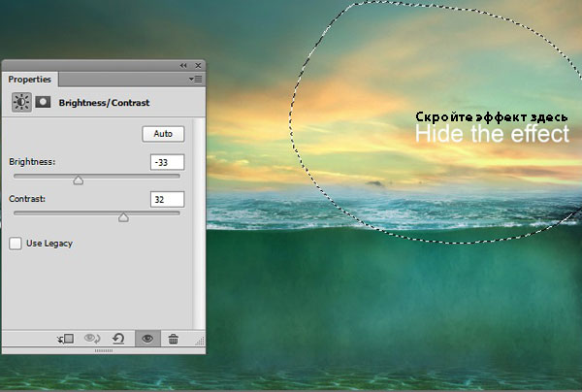582x392 pixels.
Task: Click the Brightness slider handle
Action: tap(78, 180)
